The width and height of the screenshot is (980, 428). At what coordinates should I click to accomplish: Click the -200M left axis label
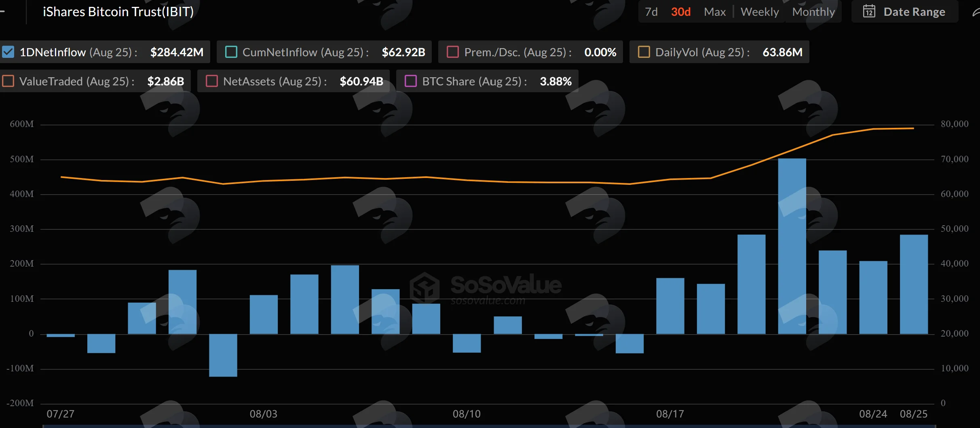20,403
